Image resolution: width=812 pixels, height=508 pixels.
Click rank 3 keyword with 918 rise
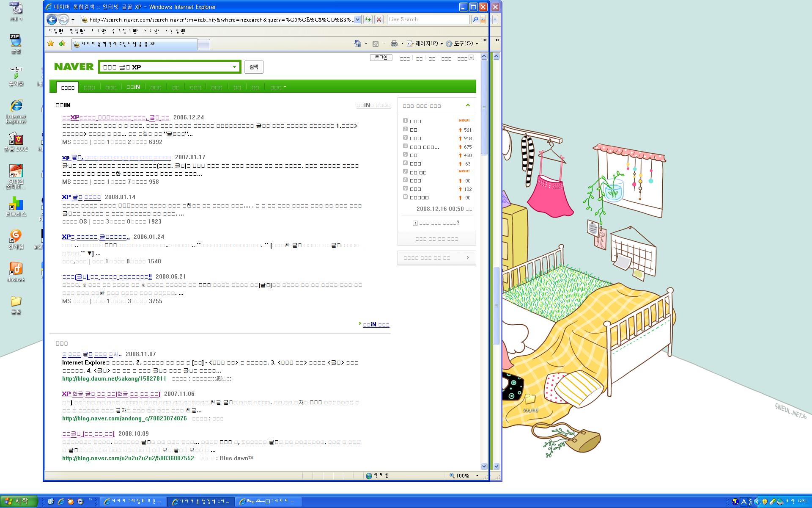tap(415, 138)
